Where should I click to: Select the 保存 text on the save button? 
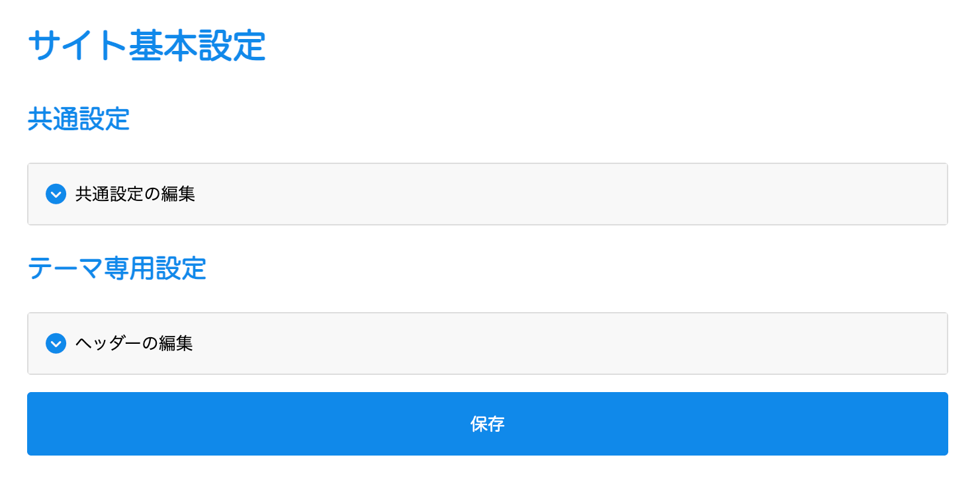pos(487,424)
